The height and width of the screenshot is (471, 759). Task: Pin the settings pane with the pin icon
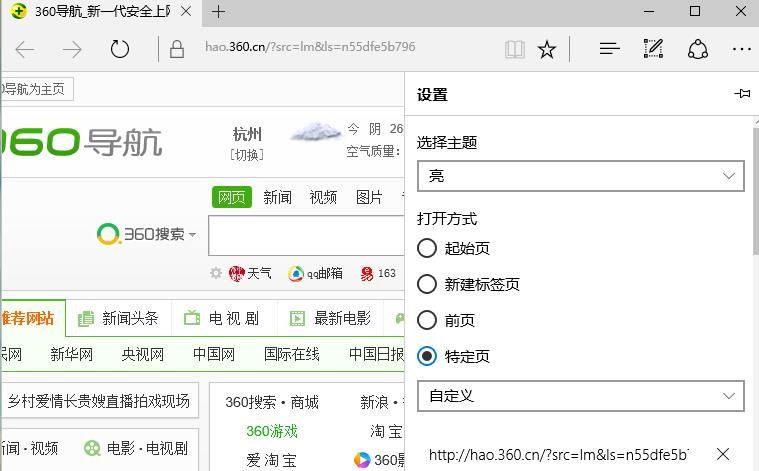[742, 93]
